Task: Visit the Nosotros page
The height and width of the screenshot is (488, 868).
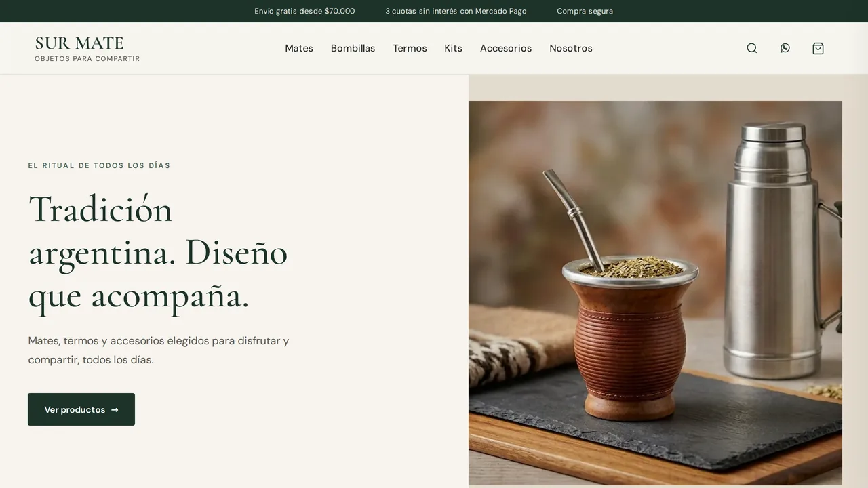Action: coord(571,48)
